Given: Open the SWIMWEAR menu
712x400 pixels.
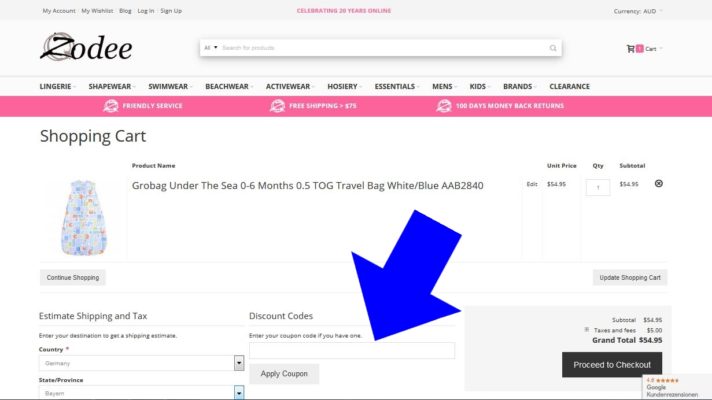Looking at the screenshot, I should coord(169,86).
